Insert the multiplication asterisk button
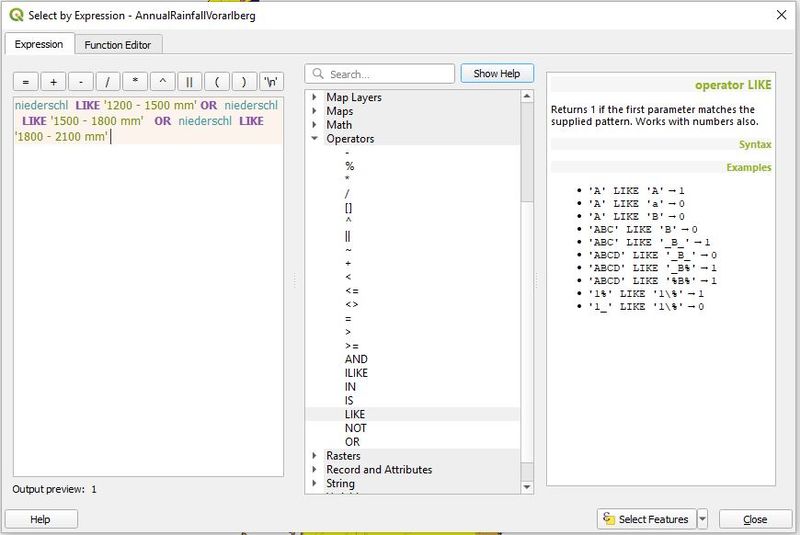Viewport: 800px width, 535px height. (134, 81)
